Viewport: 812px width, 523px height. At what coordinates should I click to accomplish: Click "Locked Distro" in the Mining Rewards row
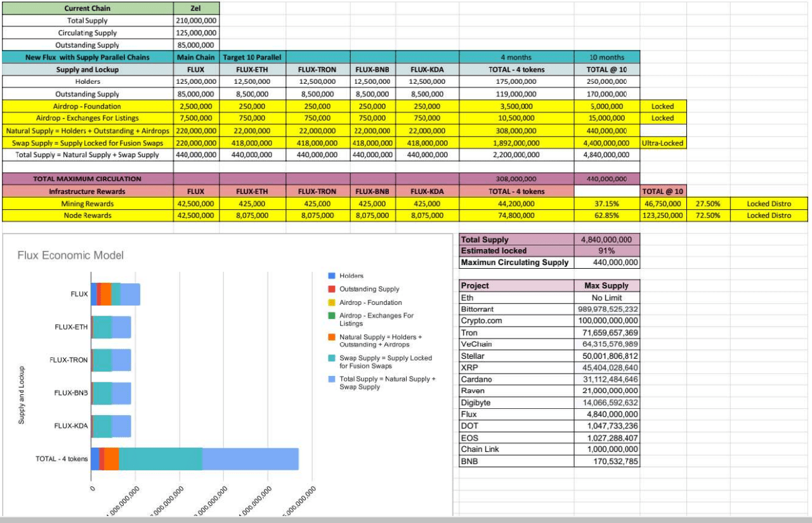(x=769, y=203)
